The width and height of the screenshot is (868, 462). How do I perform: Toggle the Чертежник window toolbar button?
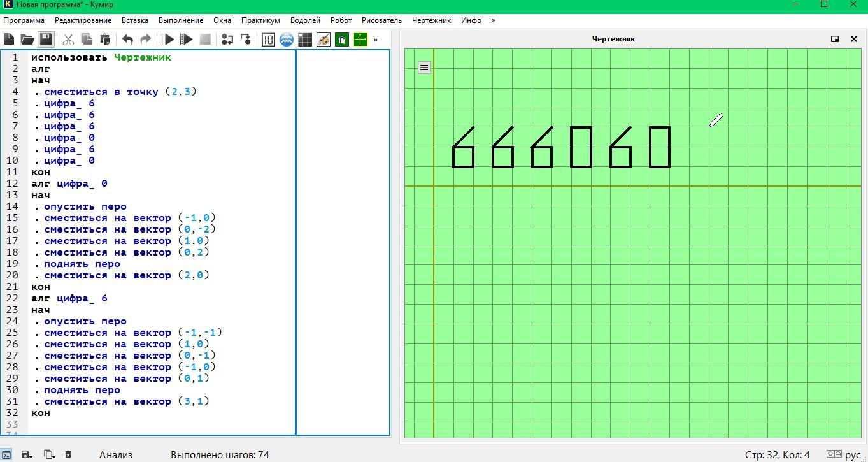click(360, 40)
